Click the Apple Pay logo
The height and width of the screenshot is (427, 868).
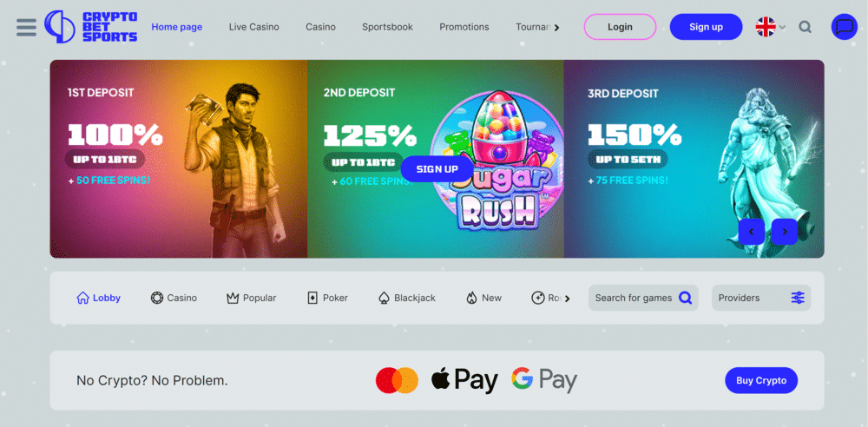click(x=464, y=380)
